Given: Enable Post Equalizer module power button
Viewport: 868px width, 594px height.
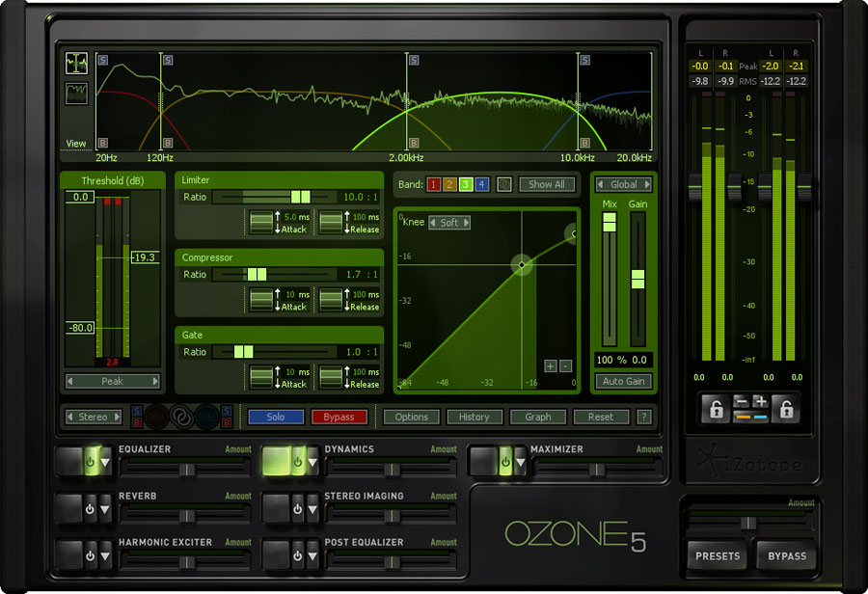Looking at the screenshot, I should coord(297,555).
